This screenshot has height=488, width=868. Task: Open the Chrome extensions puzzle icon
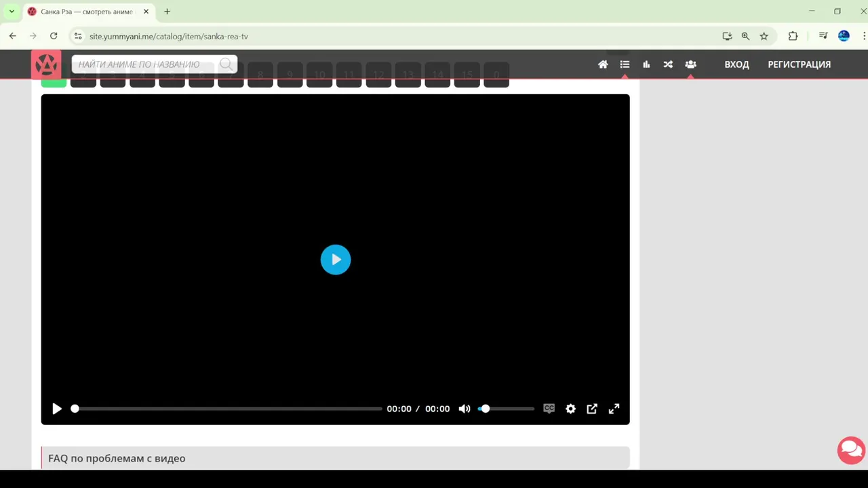click(x=793, y=36)
